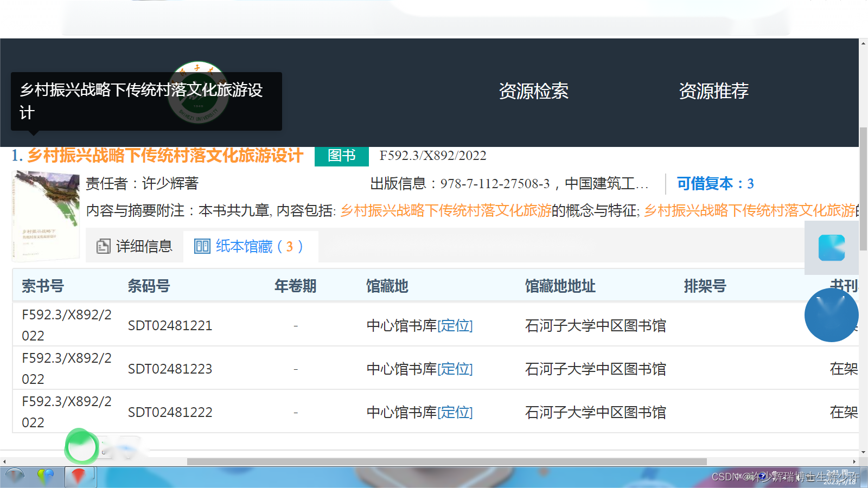The image size is (868, 488).
Task: Click the vertical scrollbar thumb
Action: [x=863, y=188]
